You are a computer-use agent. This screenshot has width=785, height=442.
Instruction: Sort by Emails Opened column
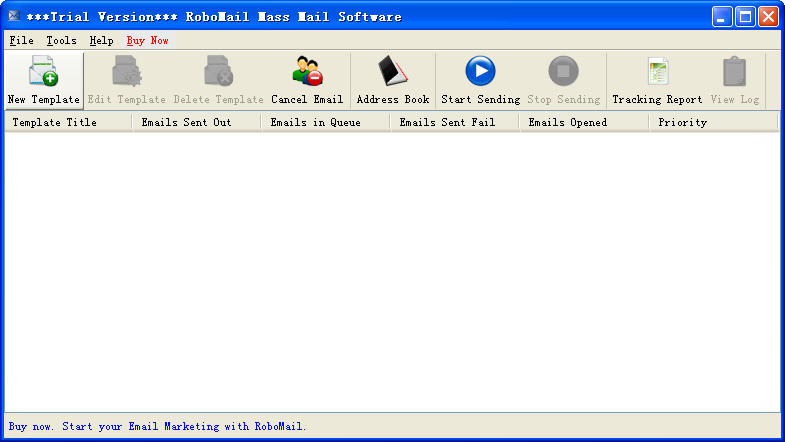584,122
